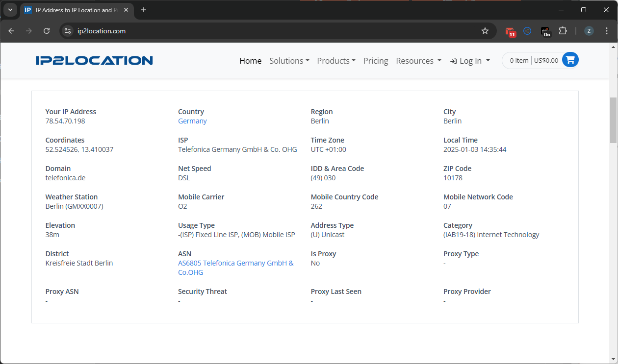Go to Home in navigation
Image resolution: width=618 pixels, height=364 pixels.
coord(250,61)
